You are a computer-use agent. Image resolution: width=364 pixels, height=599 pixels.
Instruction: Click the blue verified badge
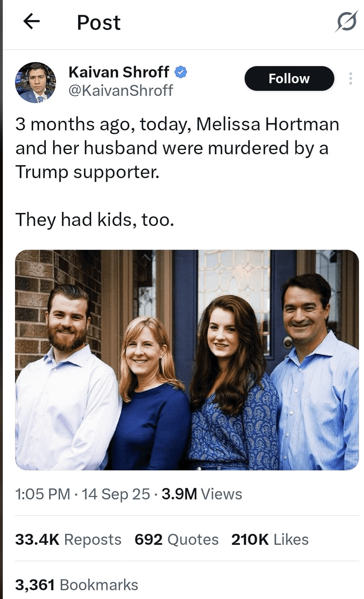pos(181,72)
